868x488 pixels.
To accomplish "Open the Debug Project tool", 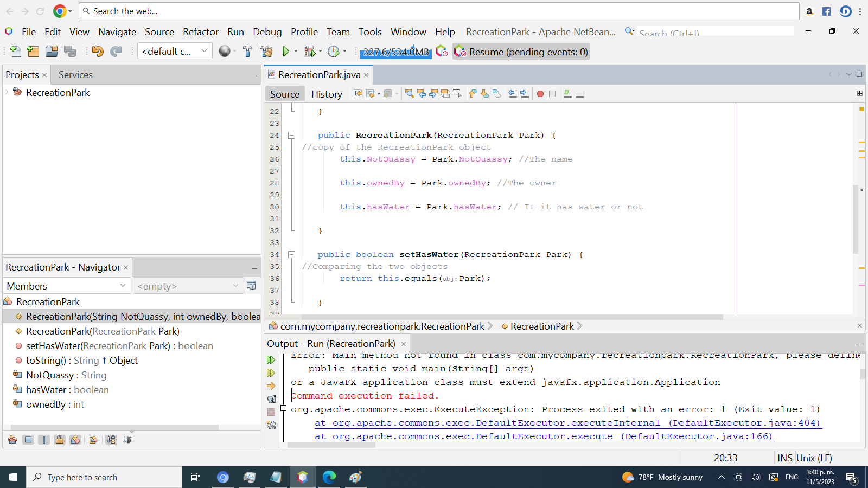I will pos(309,52).
